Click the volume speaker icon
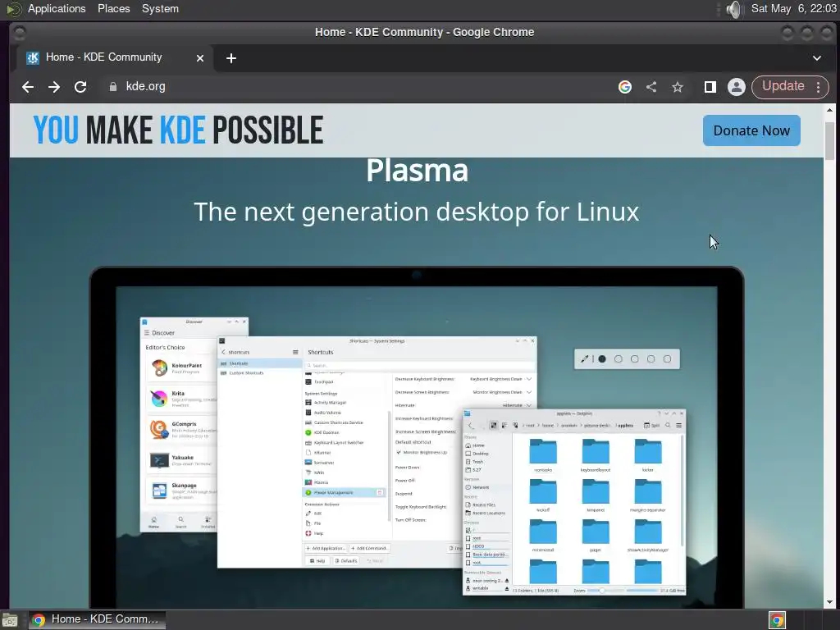Viewport: 840px width, 630px height. 734,9
